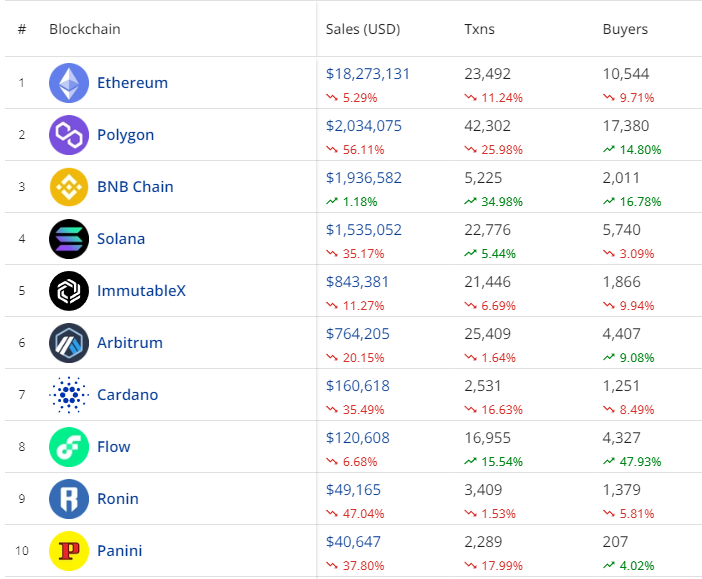Click Flow transactions count 16,955
This screenshot has height=579, width=702.
488,437
